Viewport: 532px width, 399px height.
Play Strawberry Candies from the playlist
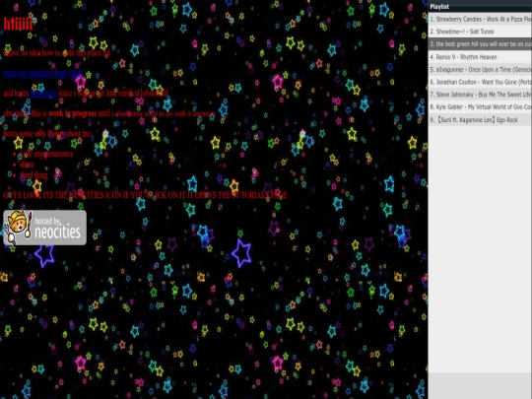480,20
